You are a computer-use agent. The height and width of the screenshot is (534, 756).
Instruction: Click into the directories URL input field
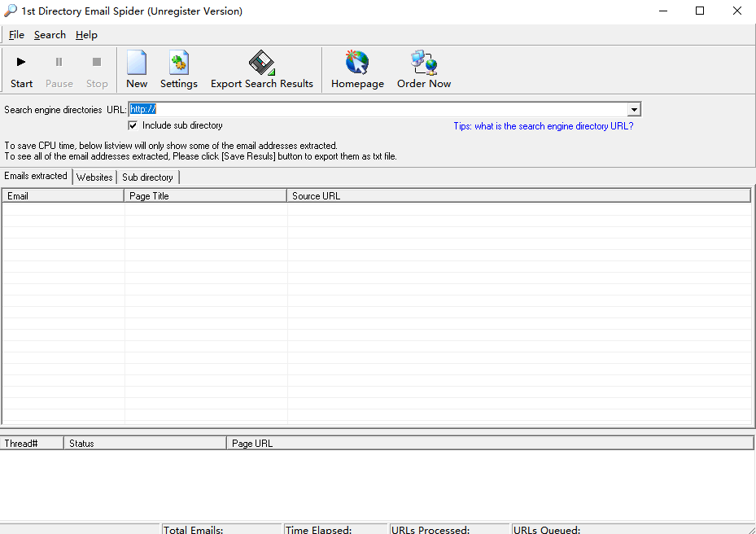tap(378, 110)
